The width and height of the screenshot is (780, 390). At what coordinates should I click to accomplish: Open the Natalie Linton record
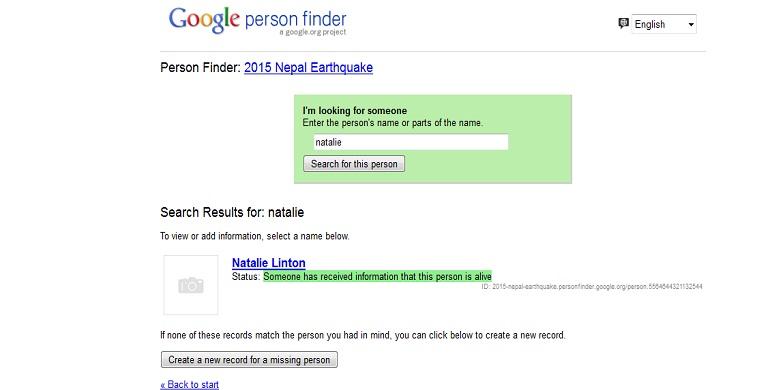pos(269,263)
